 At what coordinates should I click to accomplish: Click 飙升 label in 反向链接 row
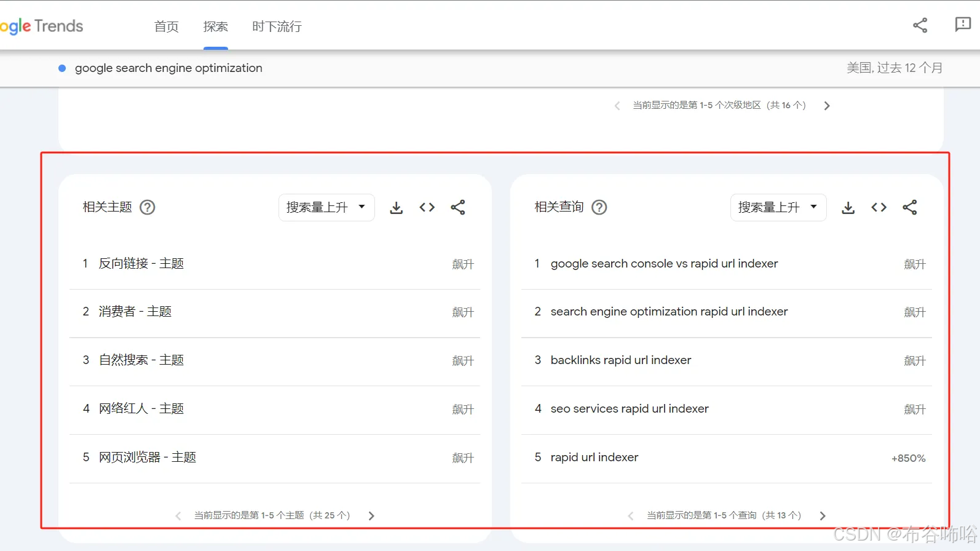[463, 264]
